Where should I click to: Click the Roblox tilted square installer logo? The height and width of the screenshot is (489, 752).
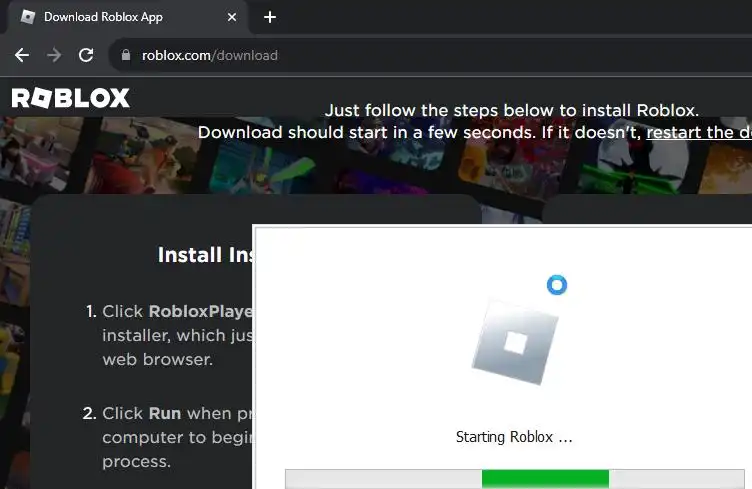[x=515, y=342]
